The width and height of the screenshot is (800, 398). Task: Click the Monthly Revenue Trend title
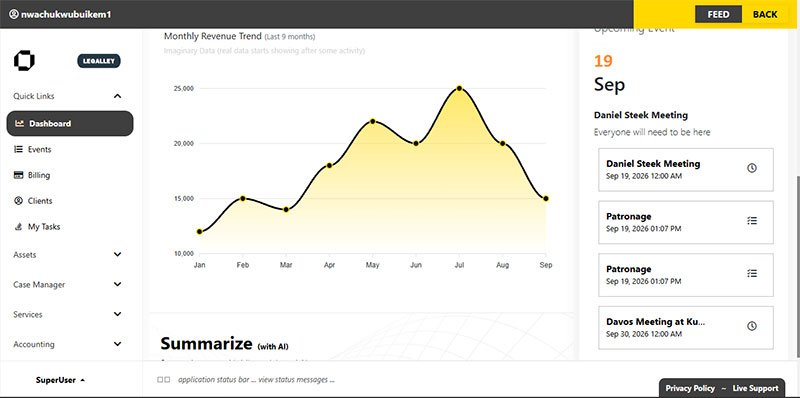[x=213, y=36]
